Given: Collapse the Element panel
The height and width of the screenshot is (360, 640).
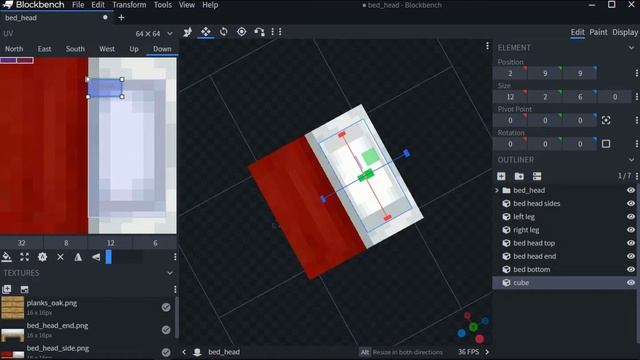Looking at the screenshot, I should [631, 48].
